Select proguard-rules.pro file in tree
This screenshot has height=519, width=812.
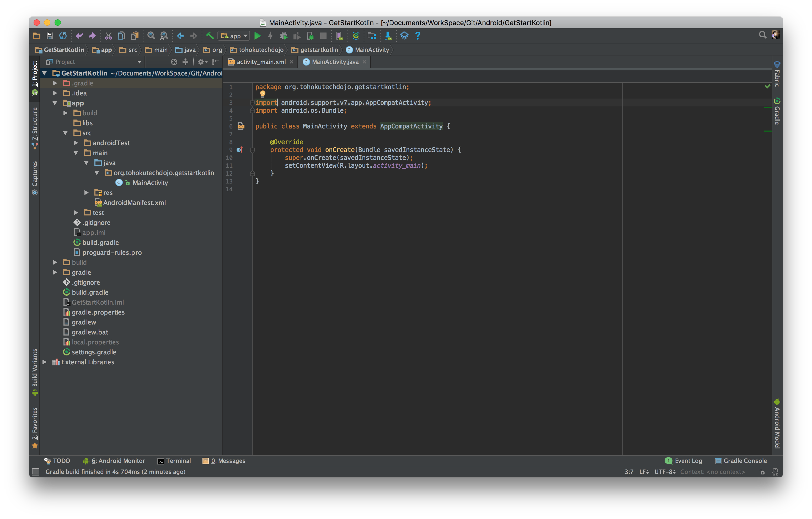pyautogui.click(x=108, y=252)
